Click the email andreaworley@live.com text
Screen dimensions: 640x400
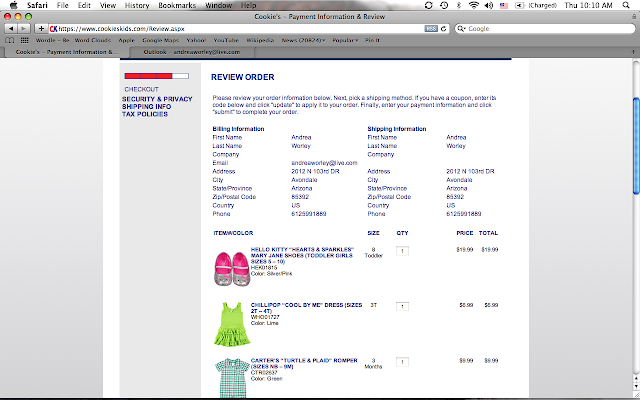tap(324, 163)
